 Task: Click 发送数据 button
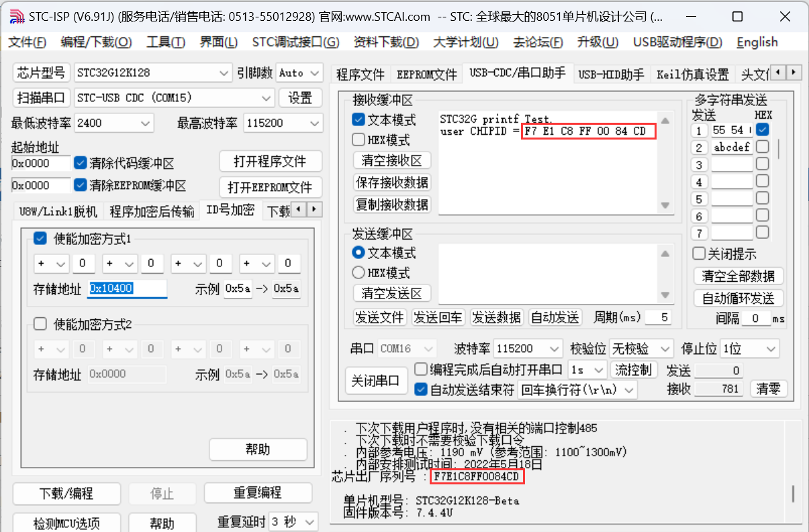pos(497,317)
